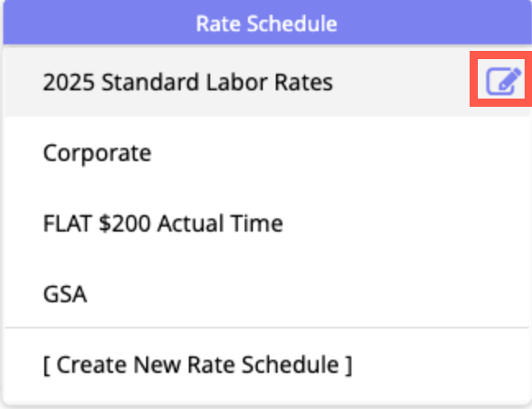Select the 2025 Standard Labor Rates schedule
Screen dimensions: 532x409
[188, 82]
